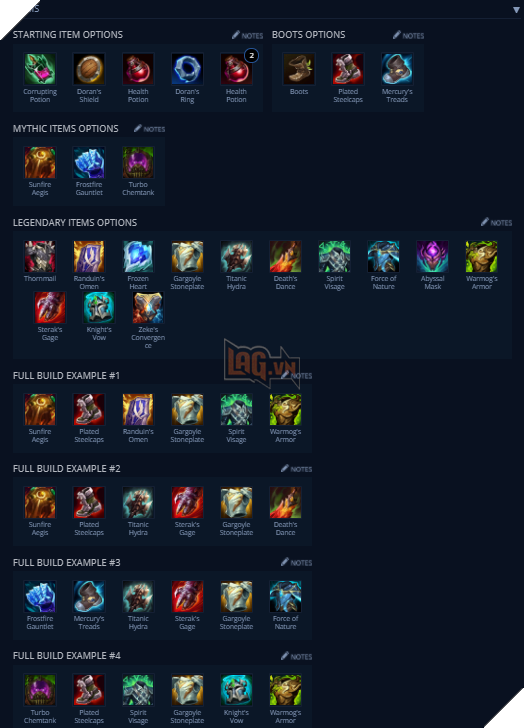Screen dimensions: 524x728
Task: Open Notes for Starting Item Options
Action: point(247,35)
